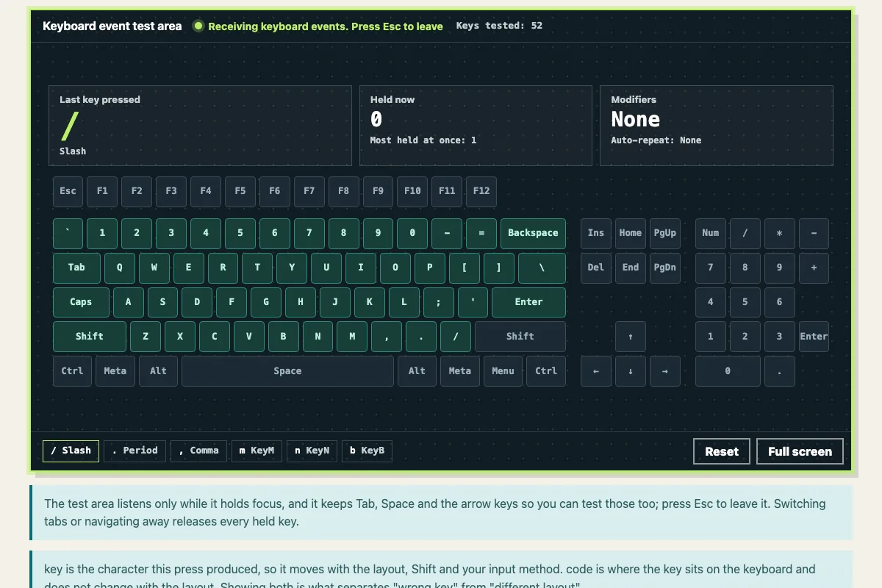Click the Ins key
This screenshot has height=588, width=882.
(x=596, y=233)
